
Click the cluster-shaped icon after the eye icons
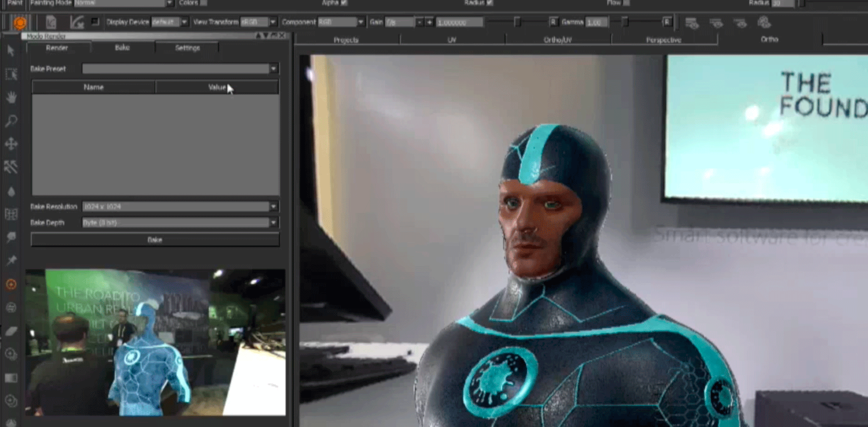pos(764,22)
